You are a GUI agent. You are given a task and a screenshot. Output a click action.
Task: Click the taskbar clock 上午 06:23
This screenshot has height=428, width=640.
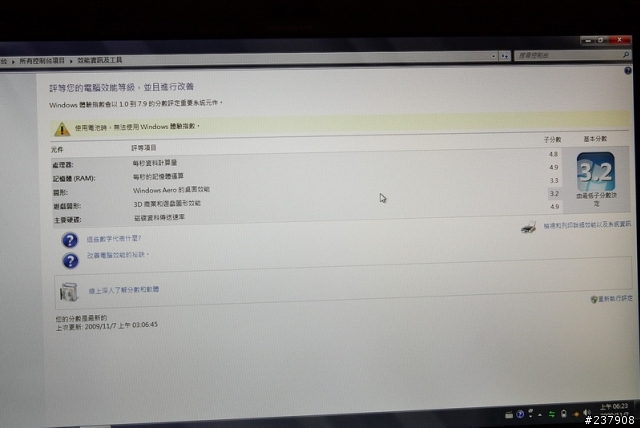pos(614,406)
